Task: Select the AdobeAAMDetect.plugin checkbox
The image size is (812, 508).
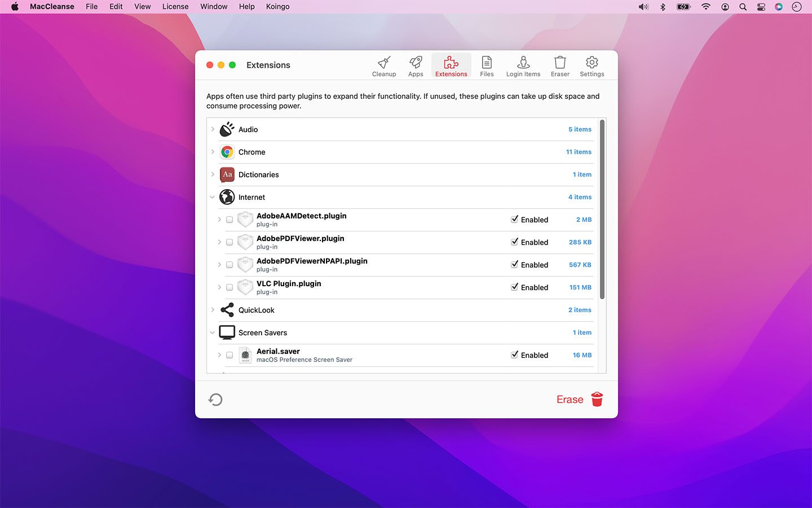Action: point(230,220)
